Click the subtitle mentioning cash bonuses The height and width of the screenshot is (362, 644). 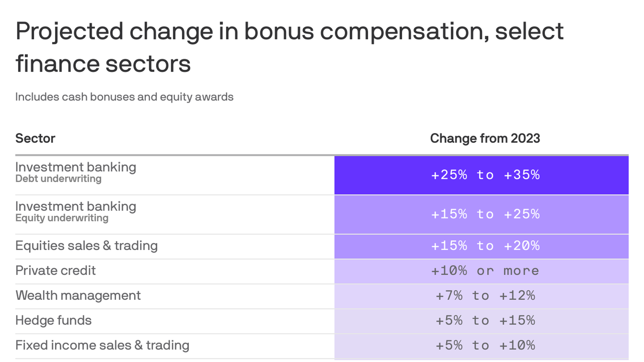coord(124,97)
